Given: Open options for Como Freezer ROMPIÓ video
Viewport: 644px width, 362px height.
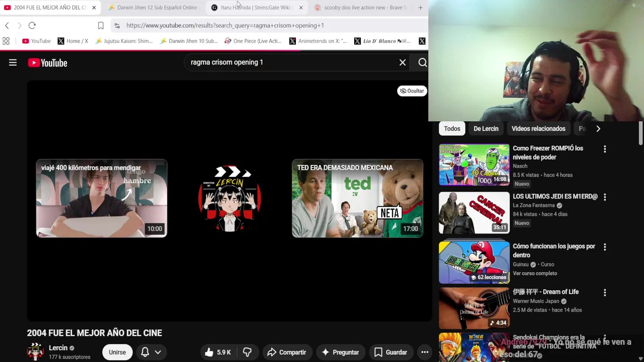Looking at the screenshot, I should 605,149.
